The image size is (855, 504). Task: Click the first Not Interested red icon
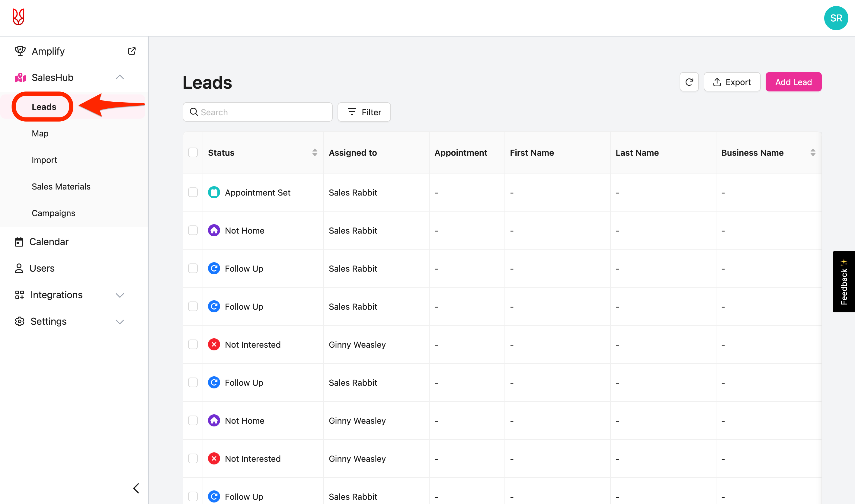[214, 344]
